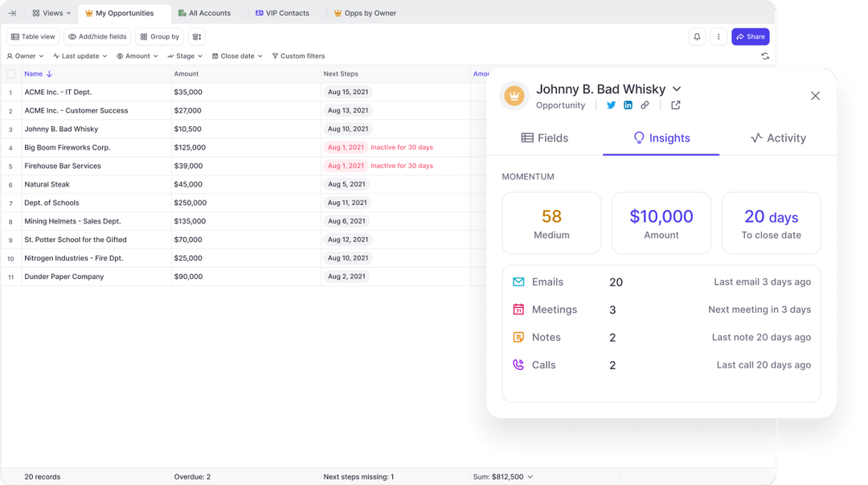Open record in new window via external link icon

coord(675,105)
